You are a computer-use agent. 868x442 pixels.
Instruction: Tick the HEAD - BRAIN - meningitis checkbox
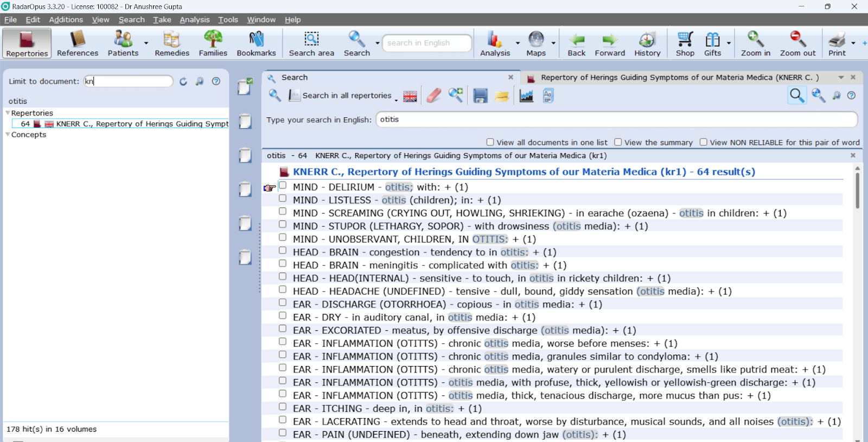283,264
